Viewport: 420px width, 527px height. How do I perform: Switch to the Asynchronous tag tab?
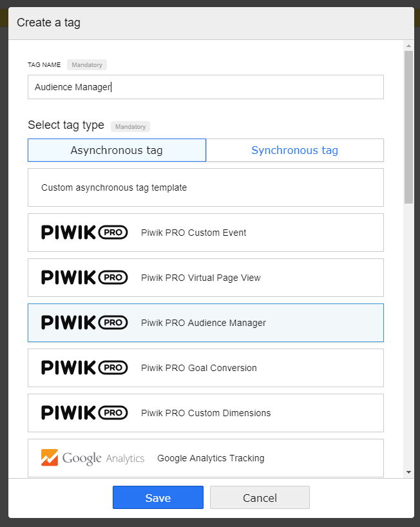(117, 150)
